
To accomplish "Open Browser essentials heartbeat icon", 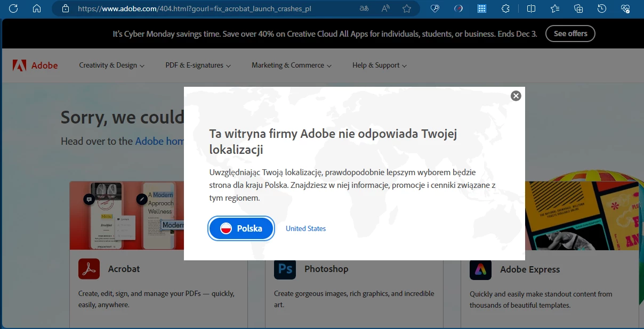I will [626, 9].
